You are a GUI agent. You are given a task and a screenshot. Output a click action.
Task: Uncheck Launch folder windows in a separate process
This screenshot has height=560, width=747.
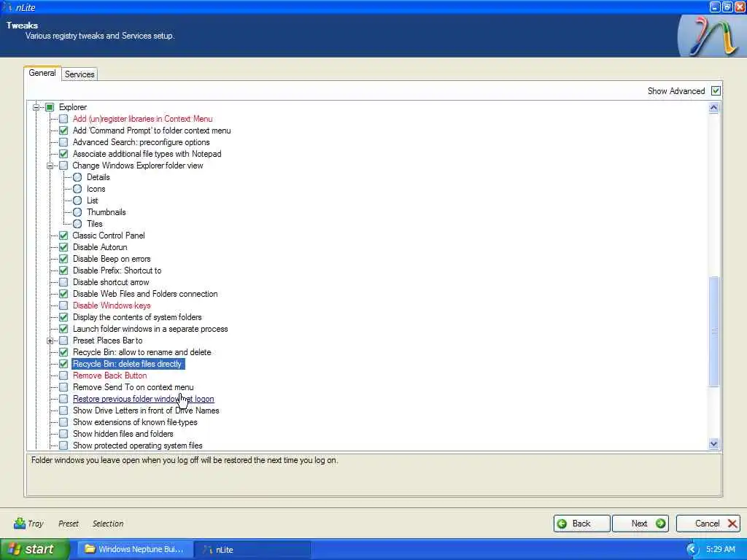[63, 329]
